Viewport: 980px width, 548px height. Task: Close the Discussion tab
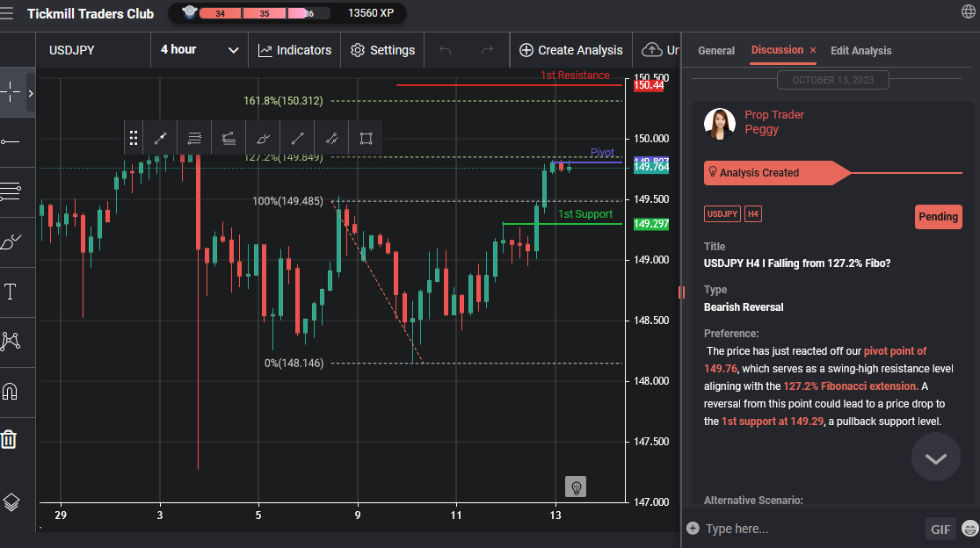pyautogui.click(x=812, y=50)
